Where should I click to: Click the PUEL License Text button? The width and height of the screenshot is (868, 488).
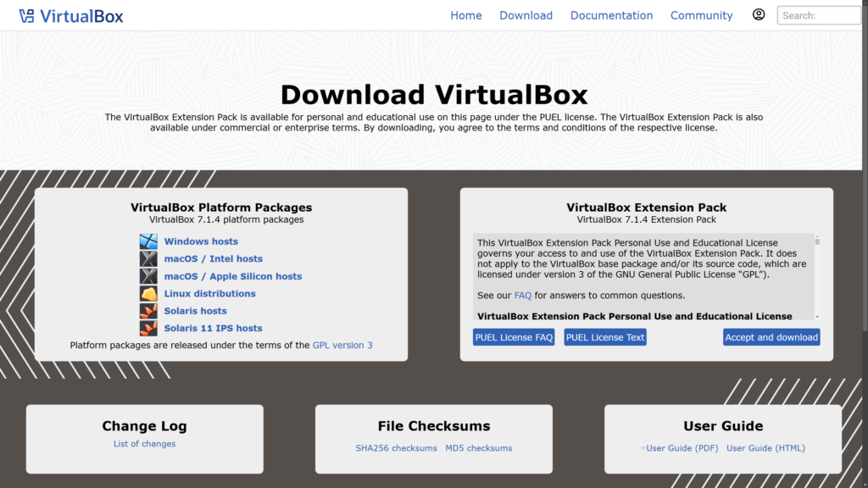605,337
